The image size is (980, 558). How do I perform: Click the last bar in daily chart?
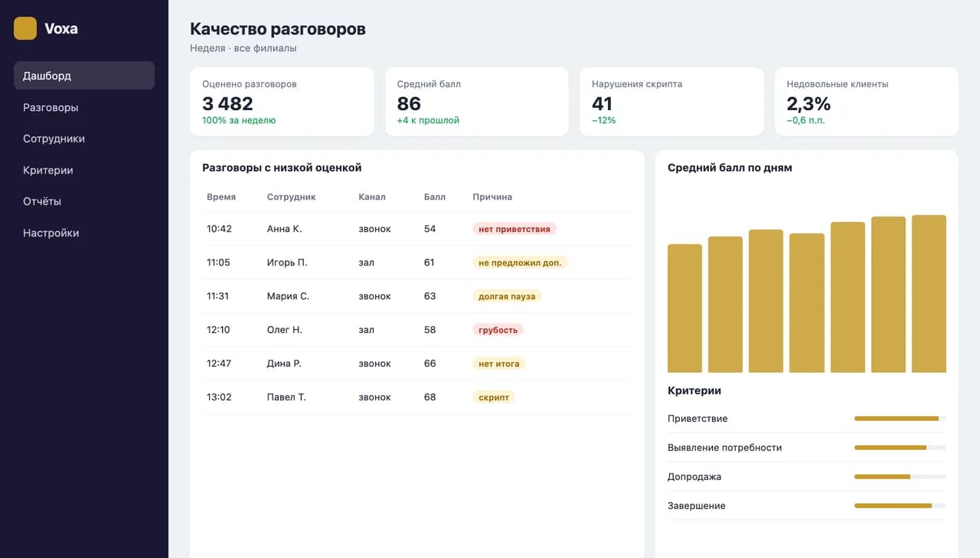[929, 294]
